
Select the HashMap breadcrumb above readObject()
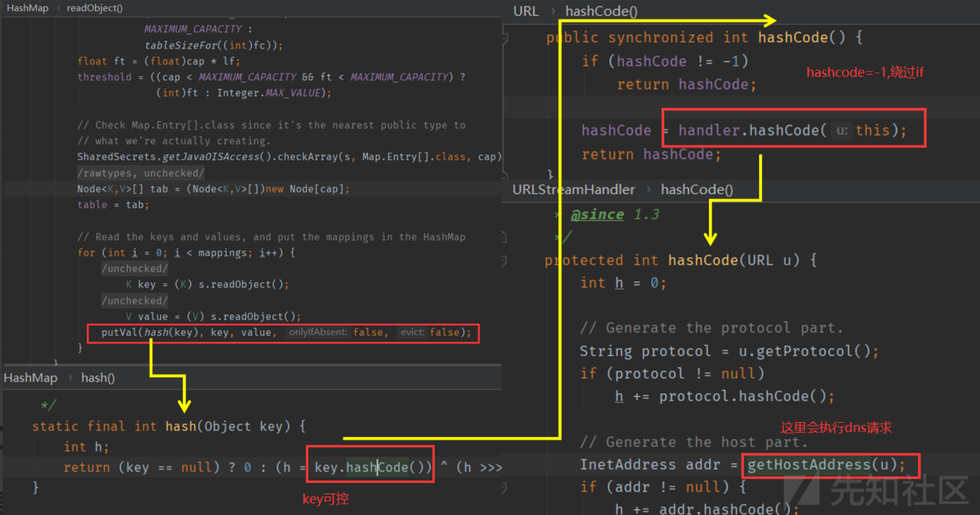28,8
